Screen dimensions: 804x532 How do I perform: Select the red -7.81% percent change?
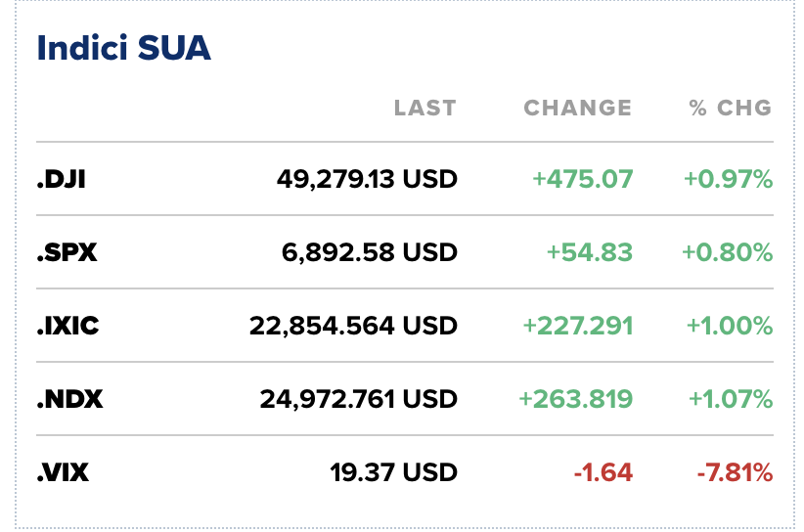[735, 473]
